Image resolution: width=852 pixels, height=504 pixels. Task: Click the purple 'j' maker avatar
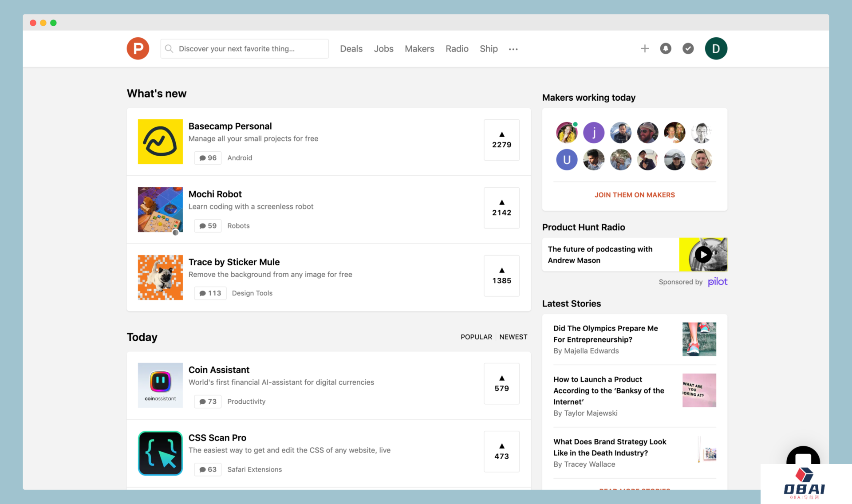coord(593,133)
